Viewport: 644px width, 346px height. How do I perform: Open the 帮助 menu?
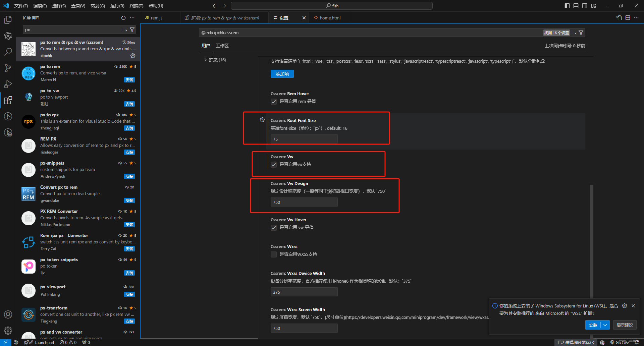(156, 6)
